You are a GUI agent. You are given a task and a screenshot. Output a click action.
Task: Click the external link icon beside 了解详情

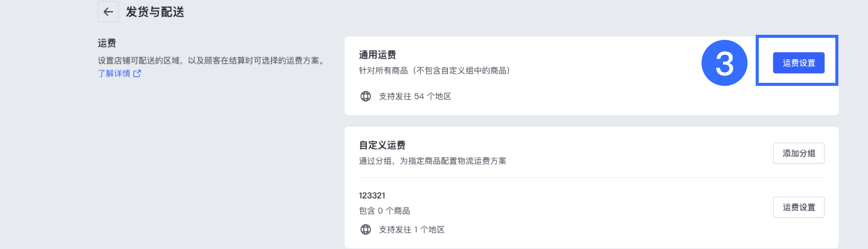[x=137, y=73]
